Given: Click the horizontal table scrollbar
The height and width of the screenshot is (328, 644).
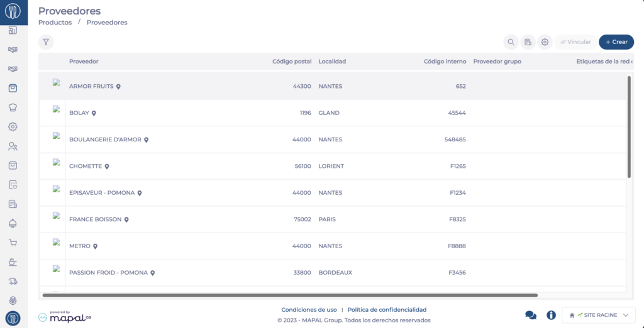Looking at the screenshot, I should [290, 295].
